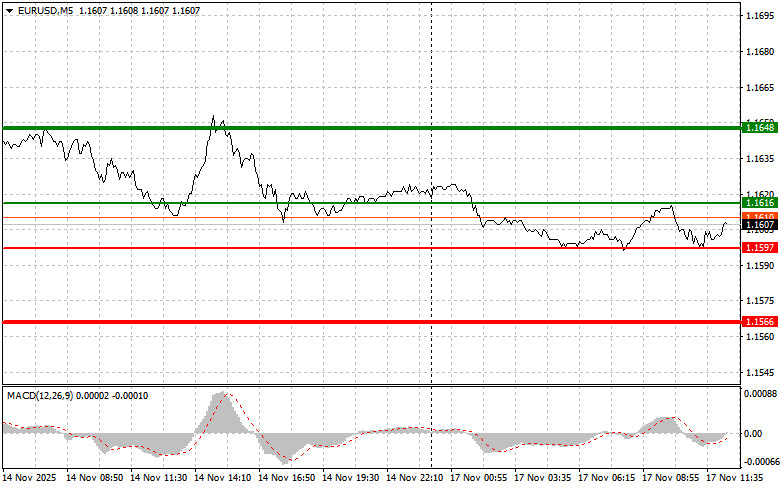Screen dimensions: 781x489
Task: Click the 0.00088 MACD scale value
Action: [x=761, y=394]
